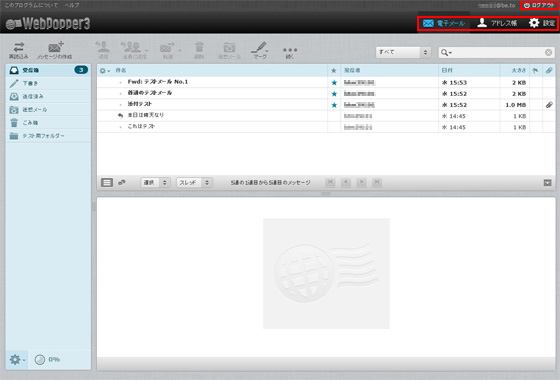Click the replied arrow icon on 本日は晴天なり
Image resolution: width=560 pixels, height=380 pixels.
[x=120, y=116]
